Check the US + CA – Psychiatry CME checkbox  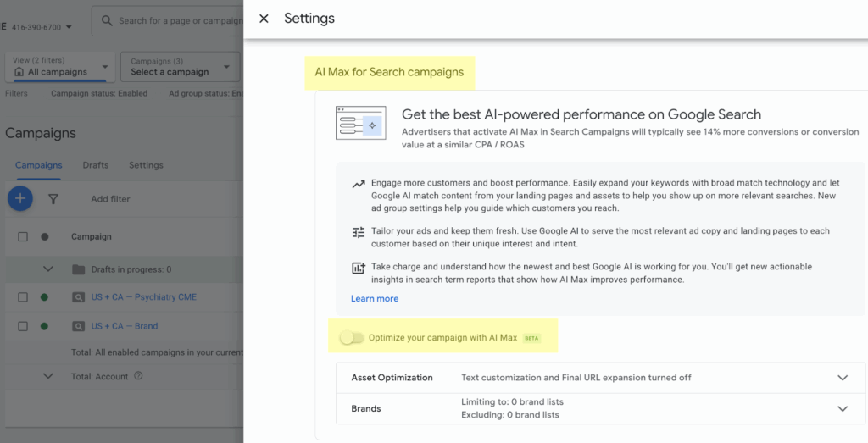pos(23,297)
